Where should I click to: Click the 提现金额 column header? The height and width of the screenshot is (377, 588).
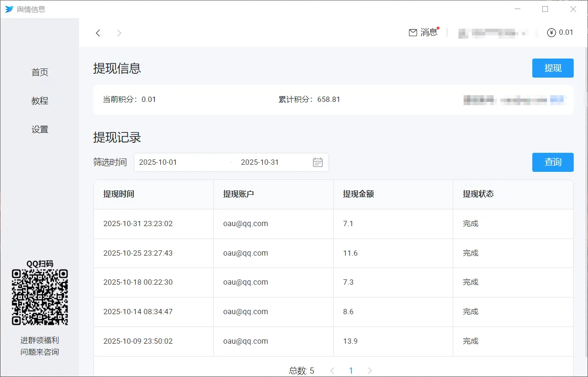pyautogui.click(x=359, y=194)
